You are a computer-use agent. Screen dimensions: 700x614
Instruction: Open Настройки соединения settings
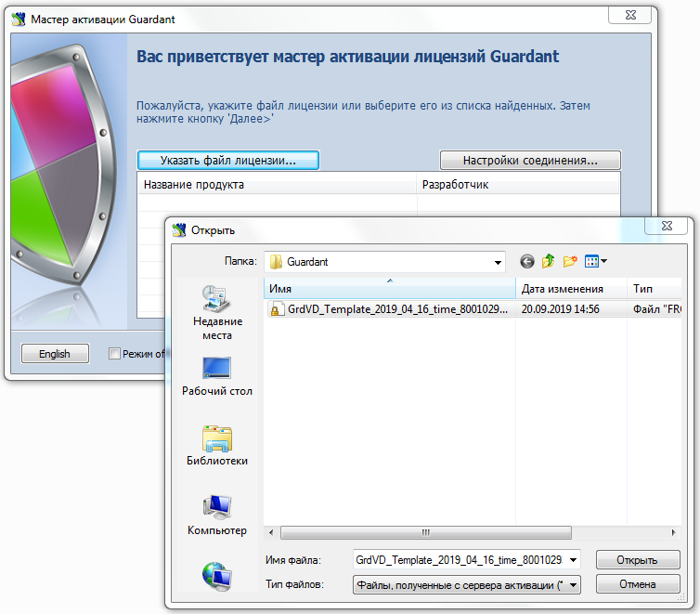pyautogui.click(x=529, y=161)
